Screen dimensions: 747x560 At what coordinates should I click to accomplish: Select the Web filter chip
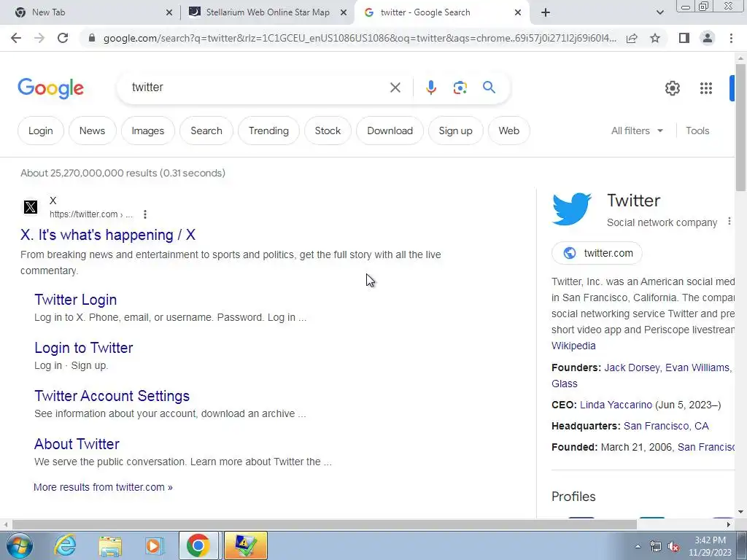click(508, 131)
